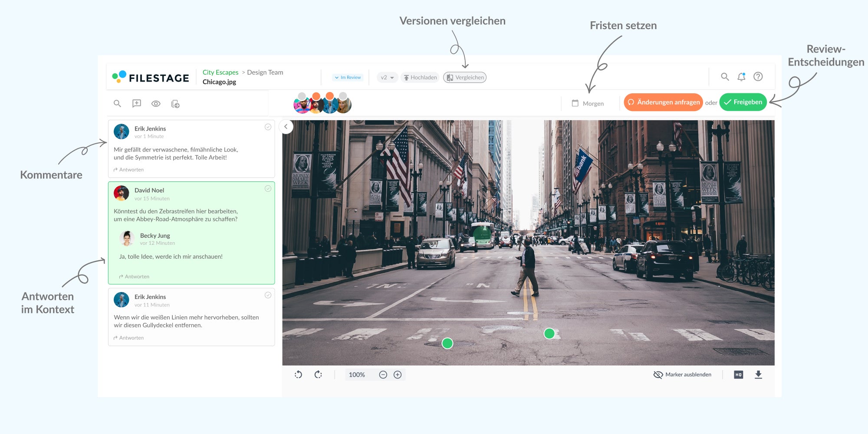Open the notifications bell
The height and width of the screenshot is (434, 868).
(742, 76)
